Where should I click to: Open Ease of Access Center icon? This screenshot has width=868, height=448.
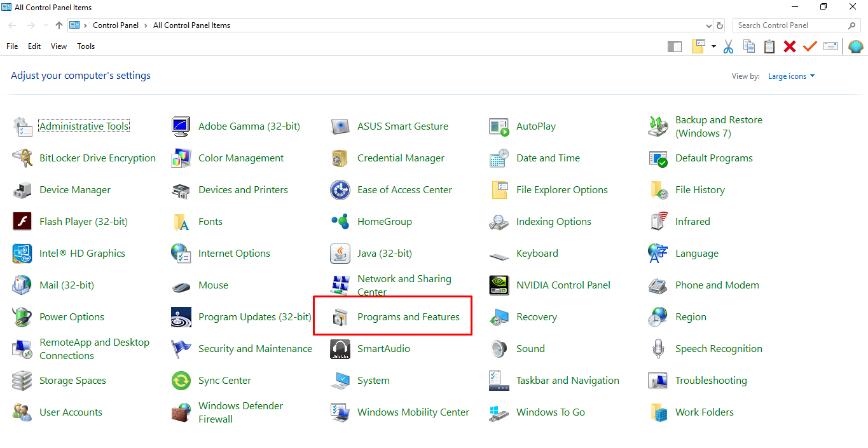pos(340,190)
